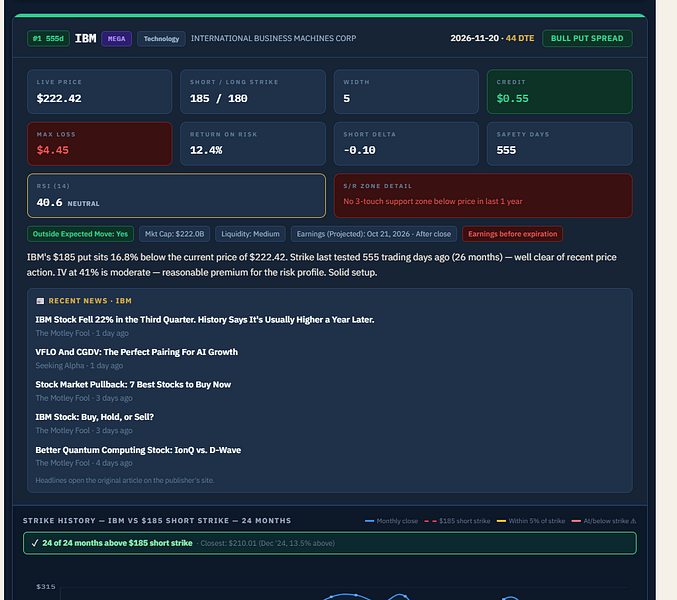The width and height of the screenshot is (677, 600).
Task: Click the Short Delta -0.10 card
Action: [406, 144]
